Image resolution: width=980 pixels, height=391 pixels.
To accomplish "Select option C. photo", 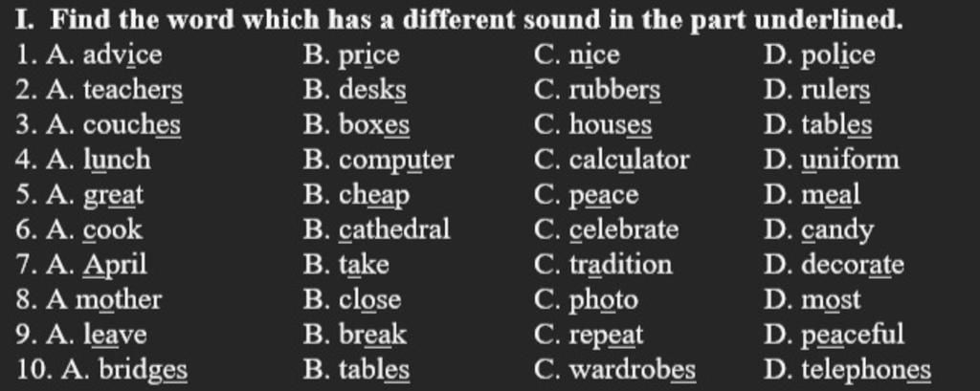I will pos(587,300).
